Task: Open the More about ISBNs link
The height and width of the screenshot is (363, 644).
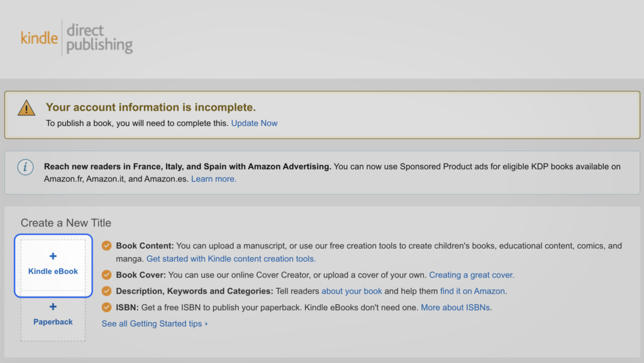Action: [x=456, y=308]
